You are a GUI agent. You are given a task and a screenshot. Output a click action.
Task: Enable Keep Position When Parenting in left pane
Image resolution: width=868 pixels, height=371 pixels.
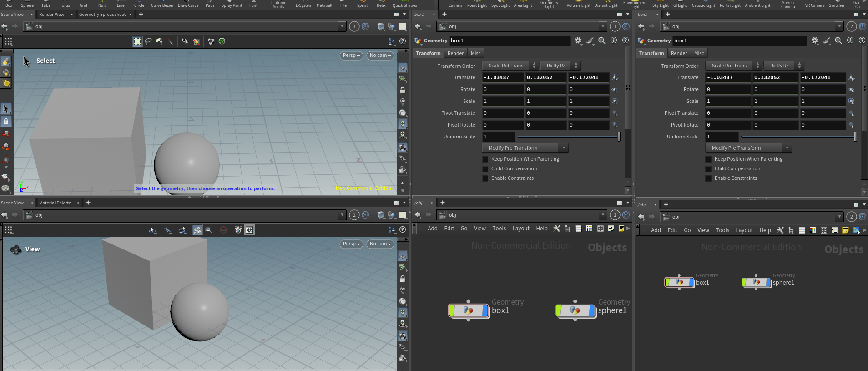(485, 159)
